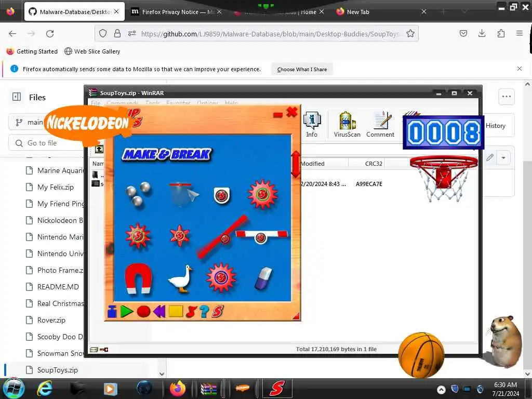This screenshot has width=532, height=399.
Task: Open Firefox Downloads arrow icon
Action: [482, 33]
